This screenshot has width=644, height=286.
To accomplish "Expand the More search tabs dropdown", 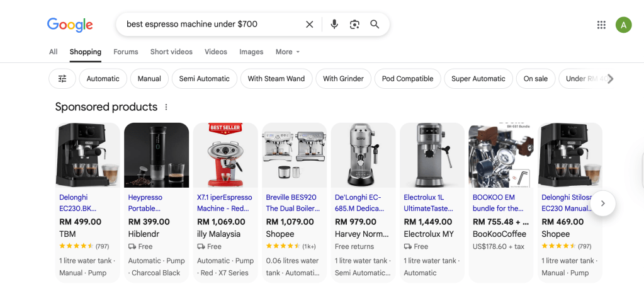I will click(288, 52).
